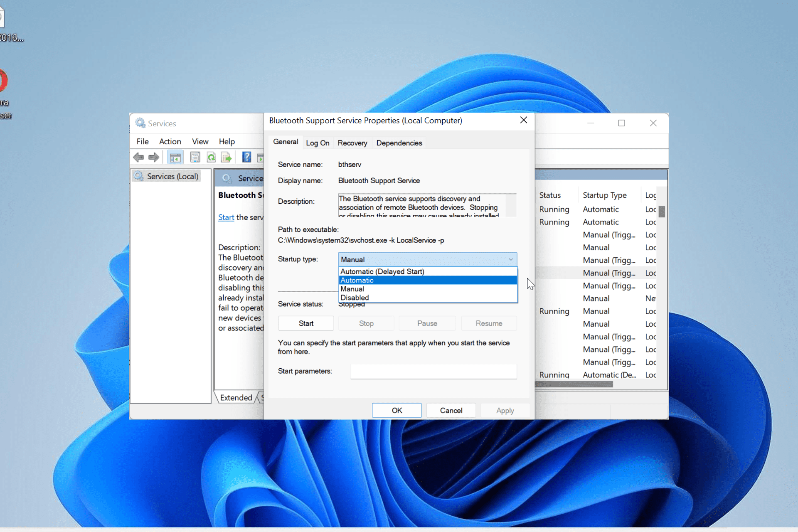This screenshot has height=532, width=798.
Task: Open the Properties toolbar icon in Services
Action: coord(195,158)
